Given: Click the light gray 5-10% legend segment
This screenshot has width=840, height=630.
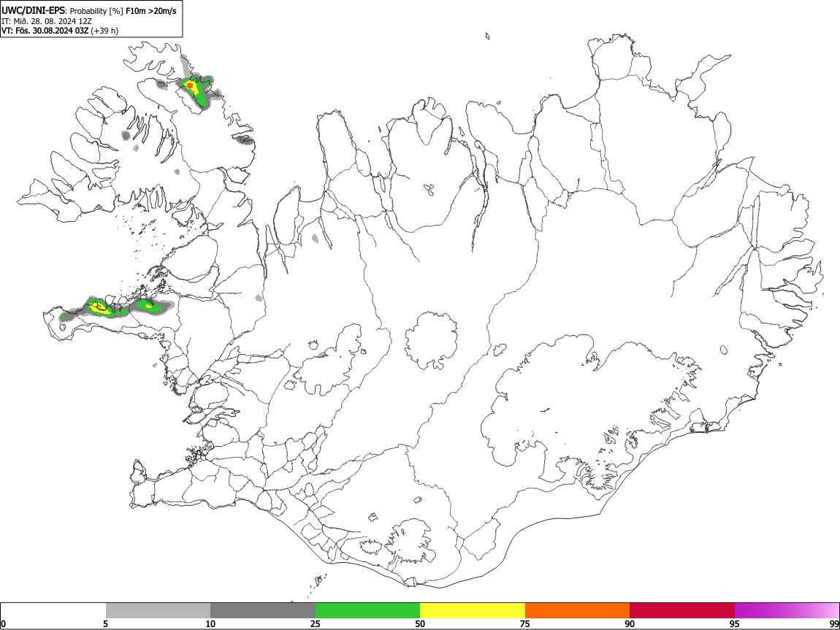Looking at the screenshot, I should [x=158, y=611].
